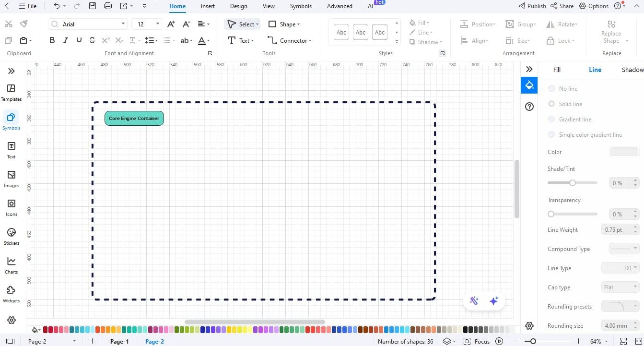Click the magic wand floating button
644x346 pixels.
[x=474, y=301]
